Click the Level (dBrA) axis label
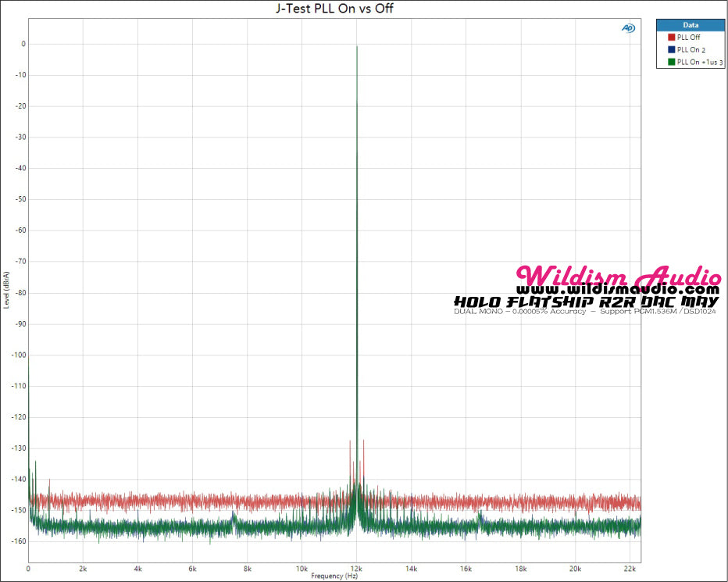This screenshot has height=582, width=728. [7, 289]
